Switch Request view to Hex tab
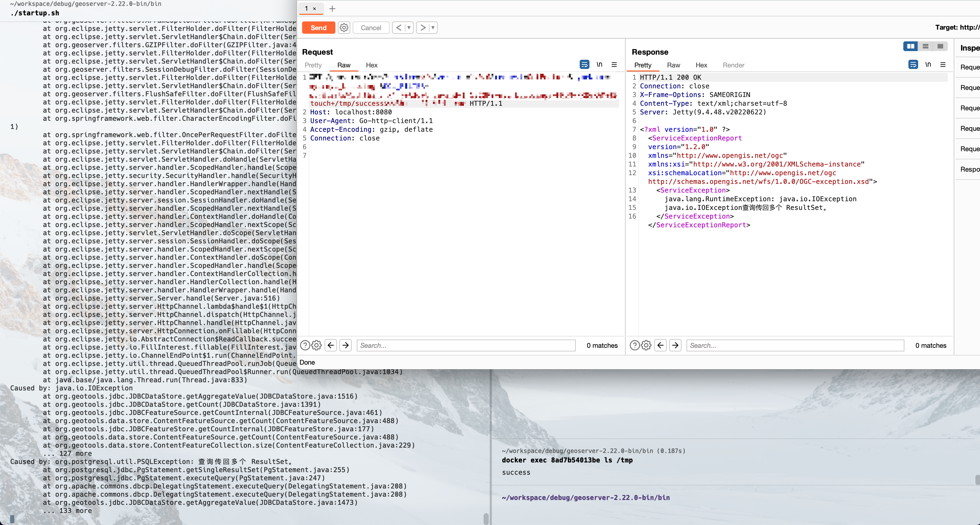Viewport: 980px width, 525px height. (371, 65)
